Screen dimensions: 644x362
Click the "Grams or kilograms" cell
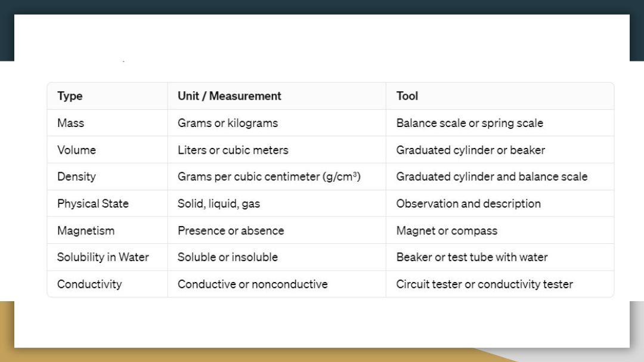click(228, 123)
